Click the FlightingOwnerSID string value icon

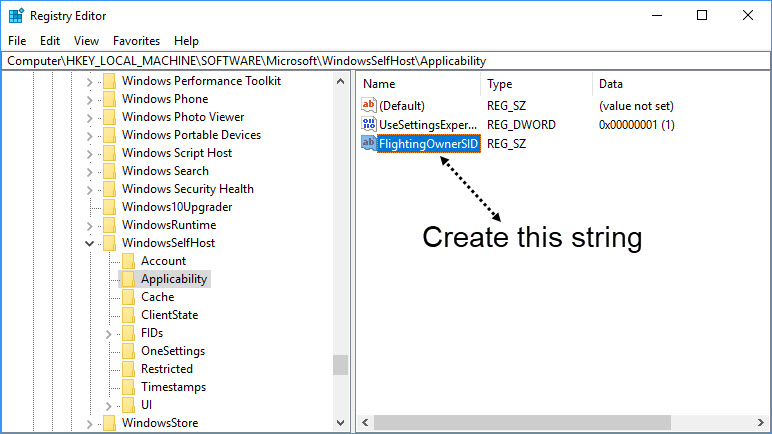coord(368,143)
